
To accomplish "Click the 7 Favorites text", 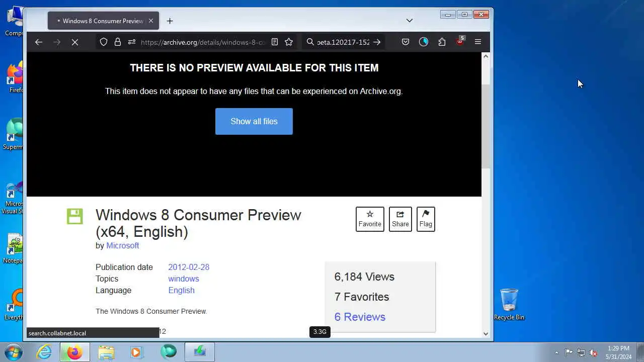I will [362, 297].
